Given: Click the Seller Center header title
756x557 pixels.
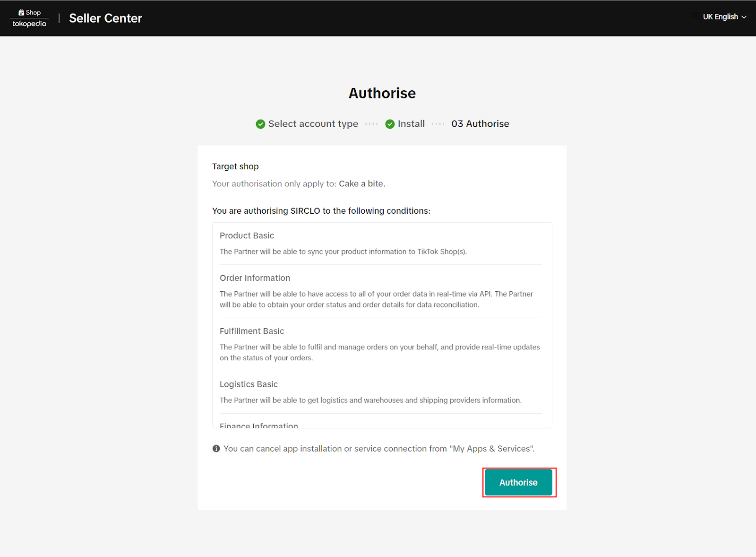Looking at the screenshot, I should pos(105,18).
